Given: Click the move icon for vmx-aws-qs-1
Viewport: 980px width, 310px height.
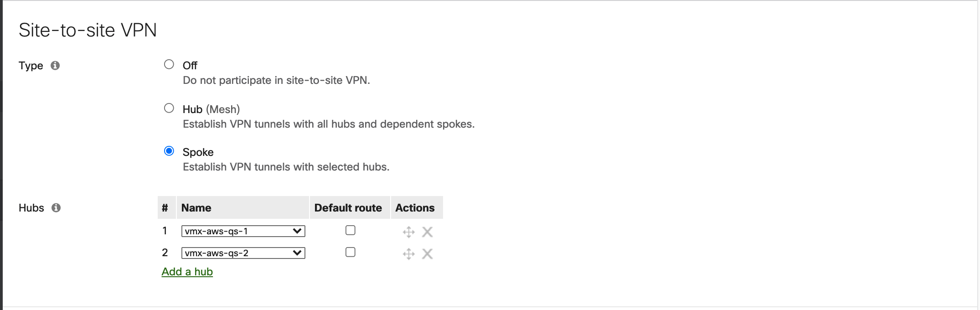Looking at the screenshot, I should click(x=408, y=232).
